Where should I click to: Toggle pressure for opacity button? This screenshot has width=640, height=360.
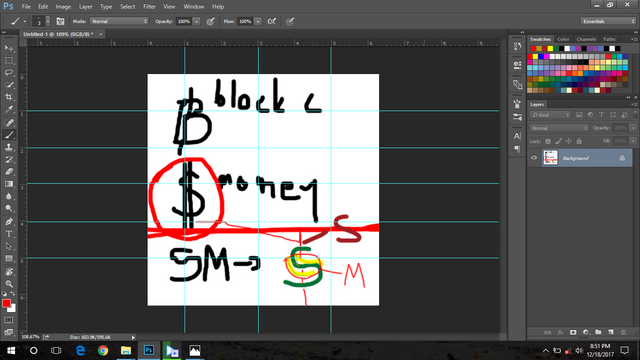pos(210,21)
